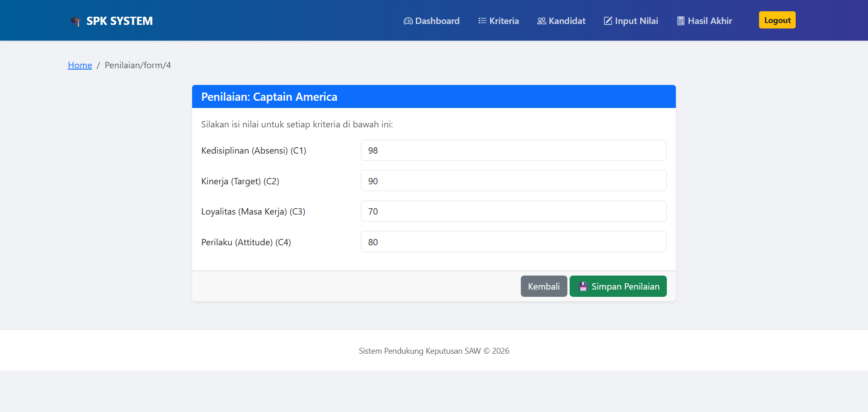Click the Kinerja (Target) input field

[513, 181]
